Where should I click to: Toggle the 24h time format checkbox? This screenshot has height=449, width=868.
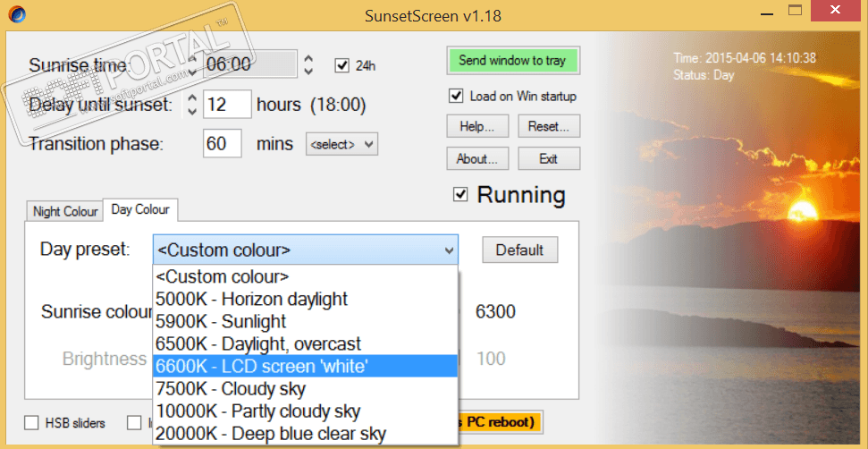pos(341,66)
